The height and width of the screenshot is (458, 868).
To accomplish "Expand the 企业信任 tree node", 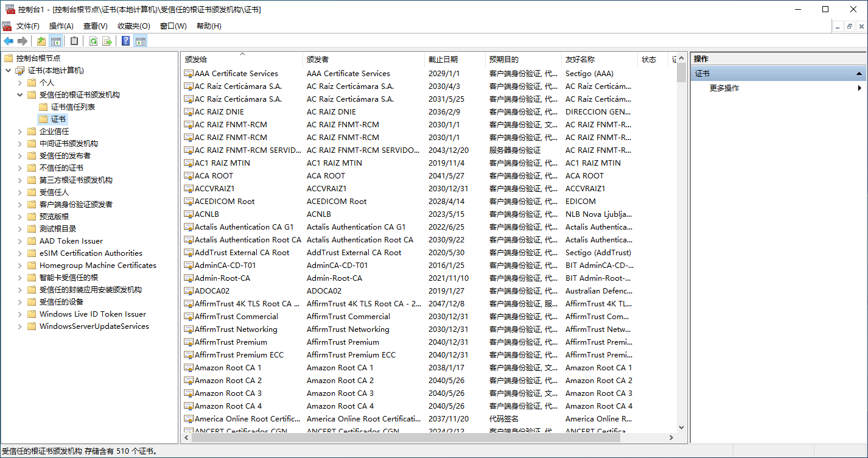I will pyautogui.click(x=19, y=132).
